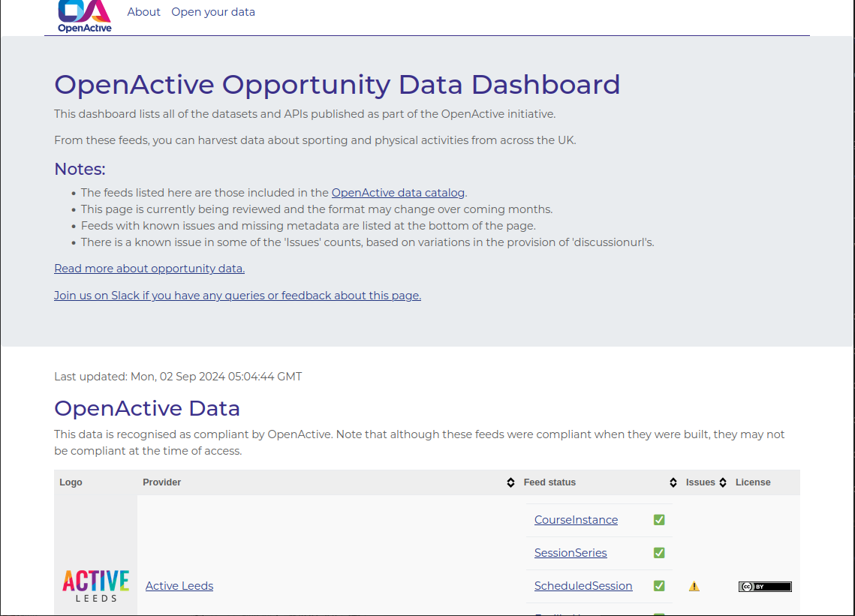Screen dimensions: 855x616
Task: Follow the Join us on Slack link
Action: [237, 296]
